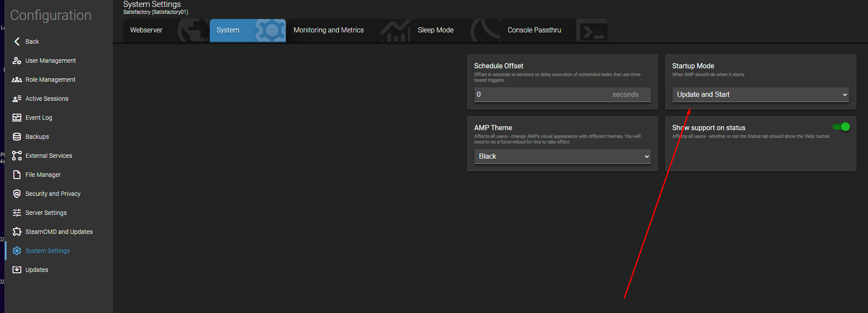The image size is (868, 313).
Task: Open the Monitoring and Metrics tab
Action: pos(349,30)
